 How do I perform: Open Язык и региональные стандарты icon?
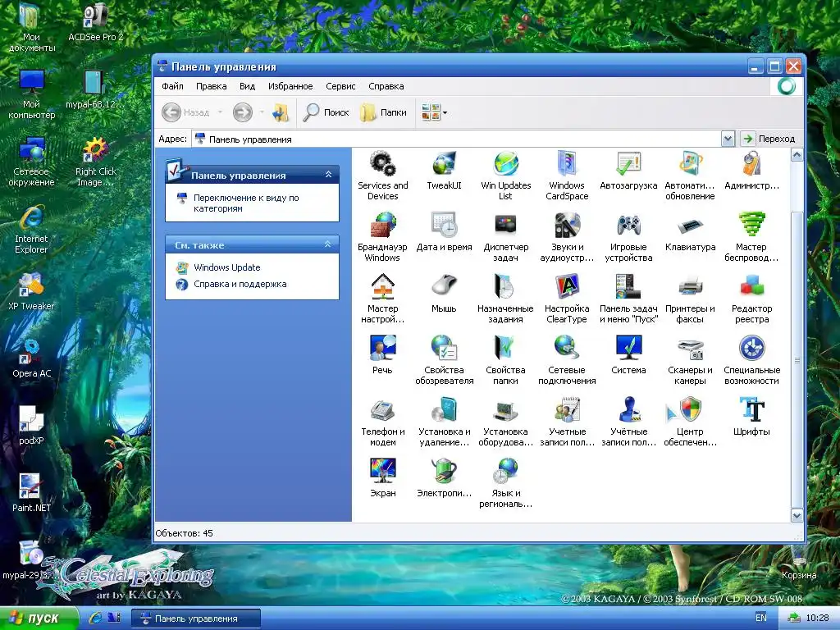(505, 484)
